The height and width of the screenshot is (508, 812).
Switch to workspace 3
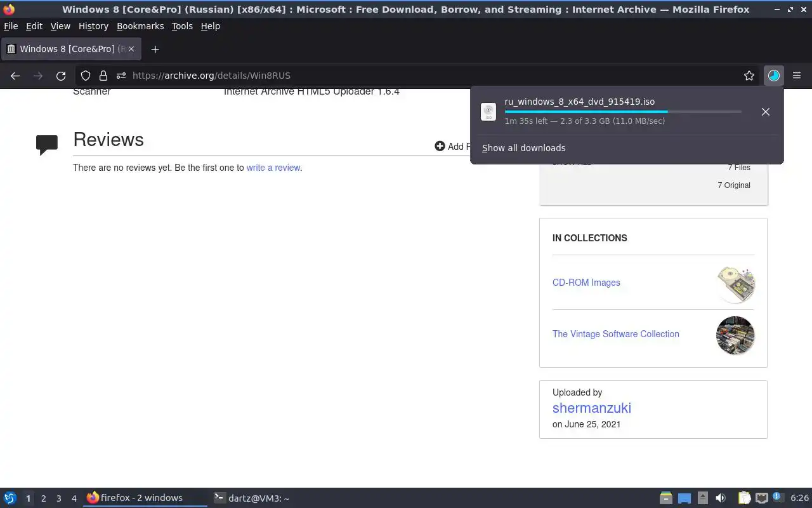(x=58, y=498)
